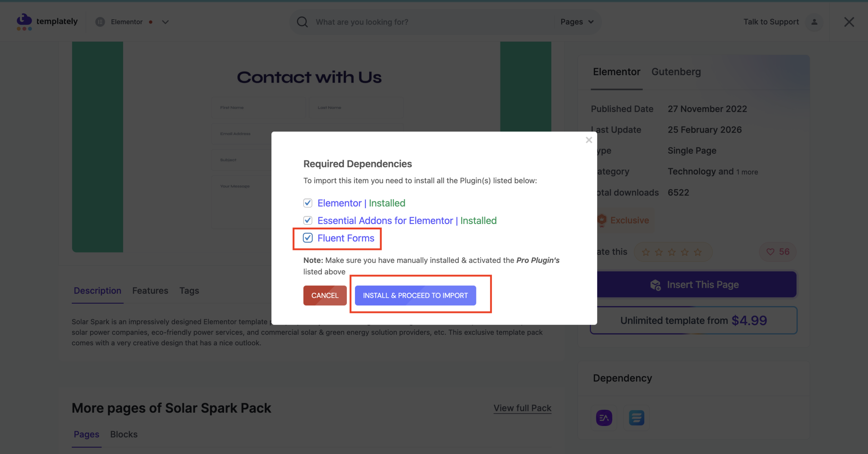Open the Pages search filter dropdown
868x454 pixels.
pyautogui.click(x=577, y=22)
